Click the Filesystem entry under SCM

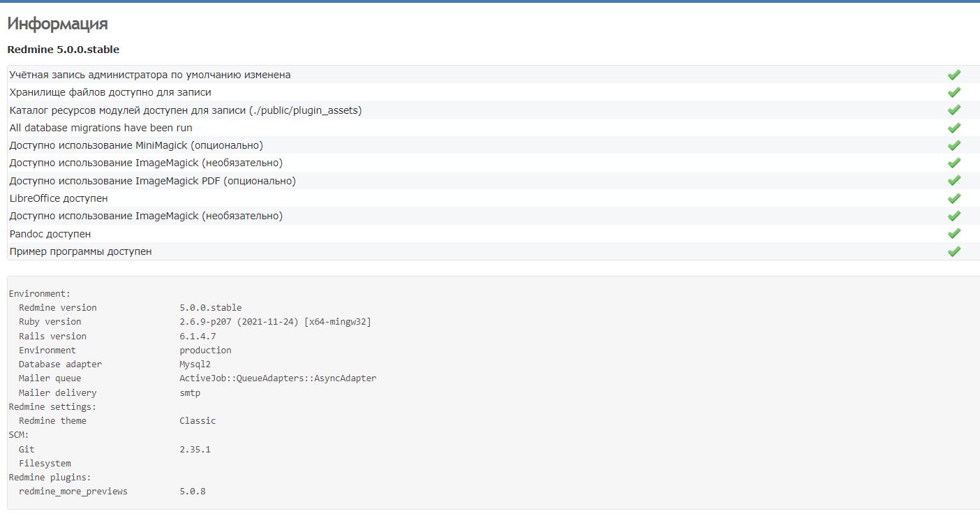[45, 464]
